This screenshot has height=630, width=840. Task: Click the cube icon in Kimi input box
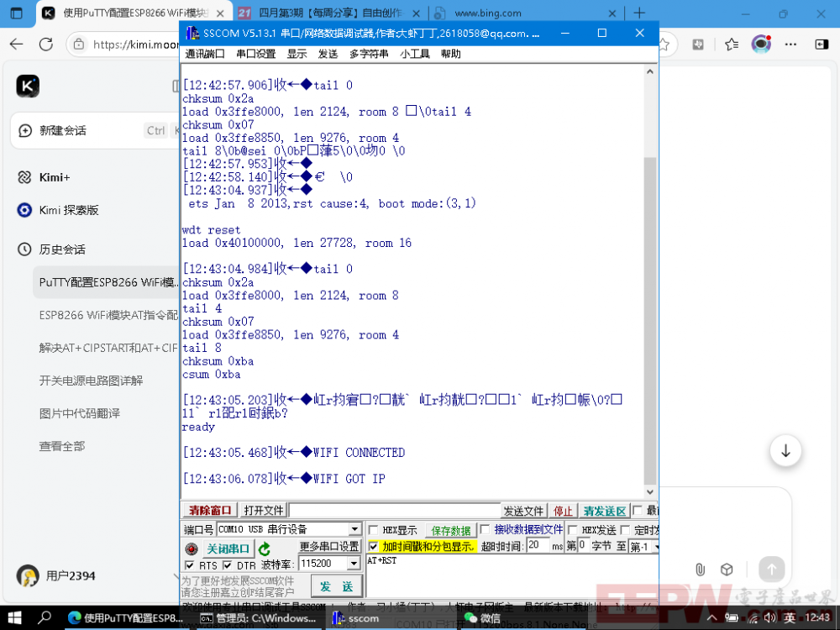[x=727, y=569]
